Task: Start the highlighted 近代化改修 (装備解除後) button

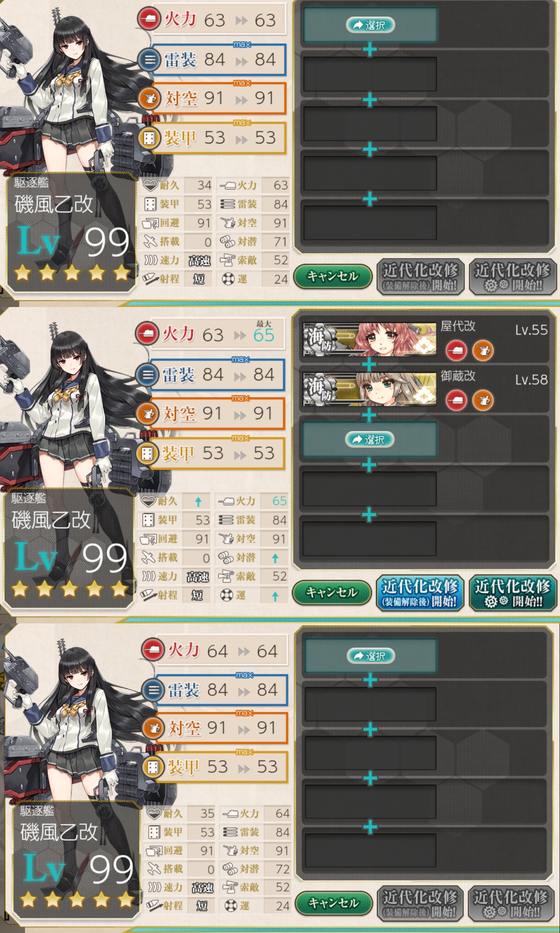Action: click(419, 593)
